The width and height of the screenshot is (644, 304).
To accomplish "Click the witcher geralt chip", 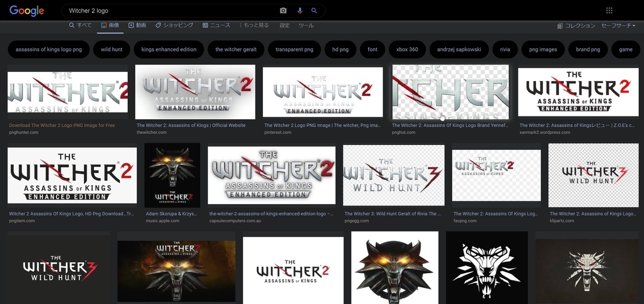I will pos(236,49).
